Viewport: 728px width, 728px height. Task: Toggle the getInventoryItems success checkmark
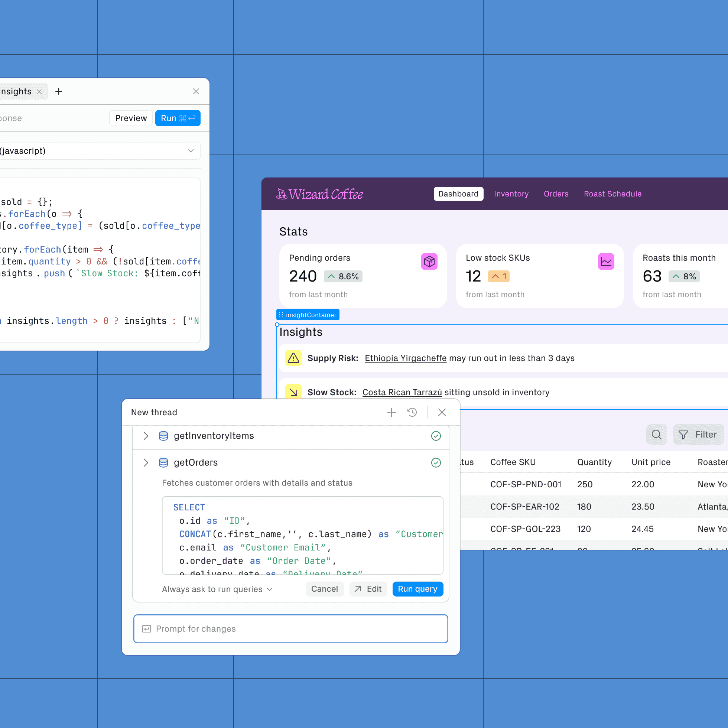436,436
